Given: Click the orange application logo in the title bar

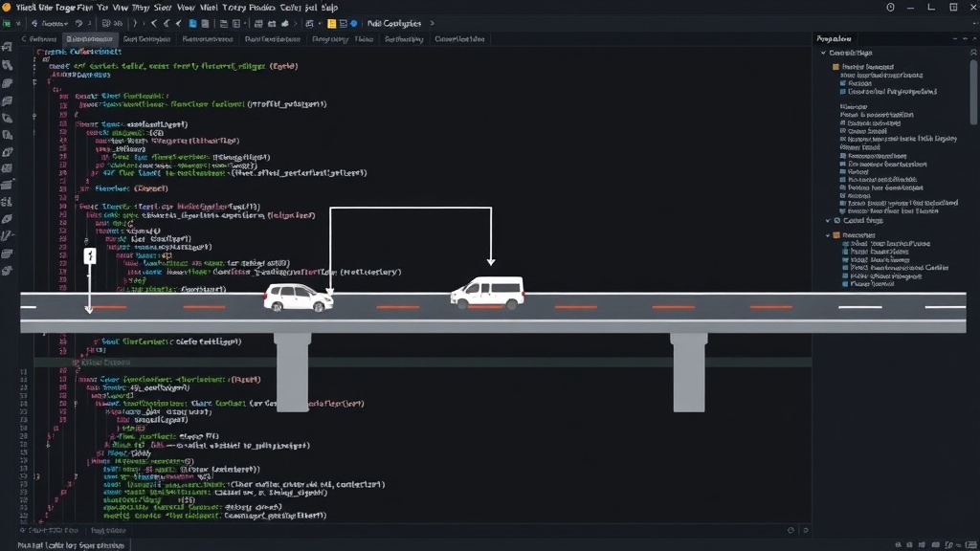Looking at the screenshot, I should 7,8.
